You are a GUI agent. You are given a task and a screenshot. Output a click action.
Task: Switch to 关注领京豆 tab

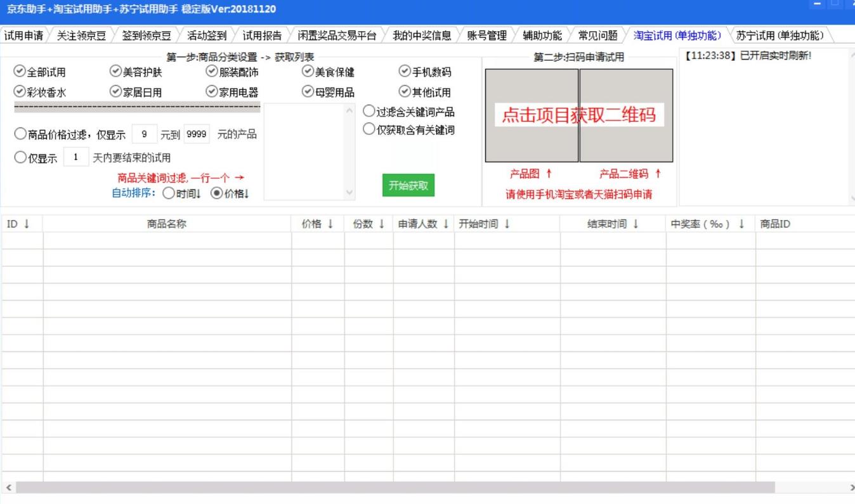(81, 36)
